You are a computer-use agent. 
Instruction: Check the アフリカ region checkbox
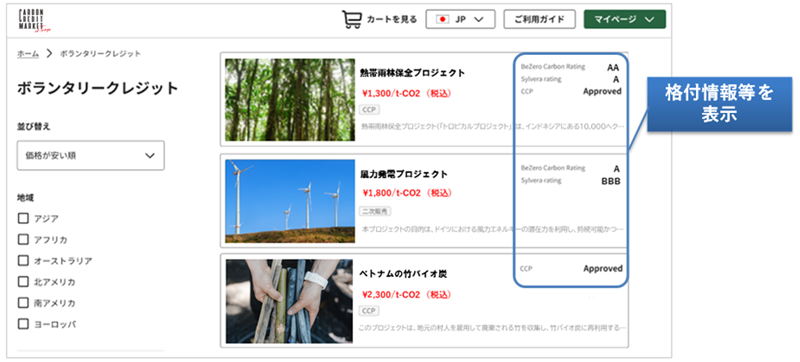coord(23,240)
